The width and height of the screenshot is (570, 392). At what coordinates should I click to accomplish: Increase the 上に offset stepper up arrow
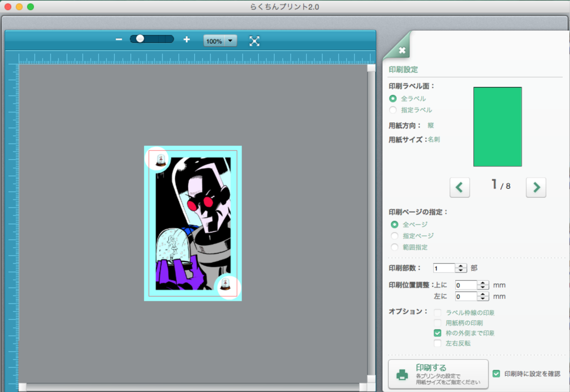(483, 282)
